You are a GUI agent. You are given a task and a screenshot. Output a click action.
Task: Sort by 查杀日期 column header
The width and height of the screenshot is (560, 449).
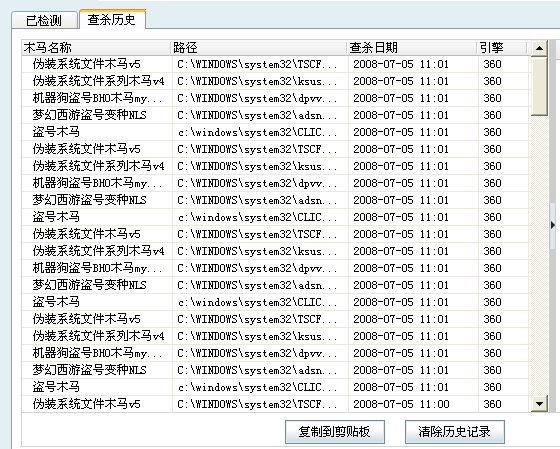click(412, 48)
